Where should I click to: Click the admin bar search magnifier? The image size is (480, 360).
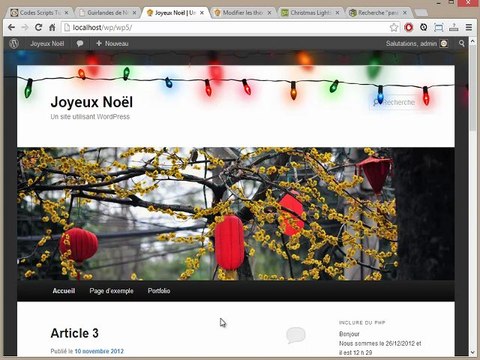point(461,44)
